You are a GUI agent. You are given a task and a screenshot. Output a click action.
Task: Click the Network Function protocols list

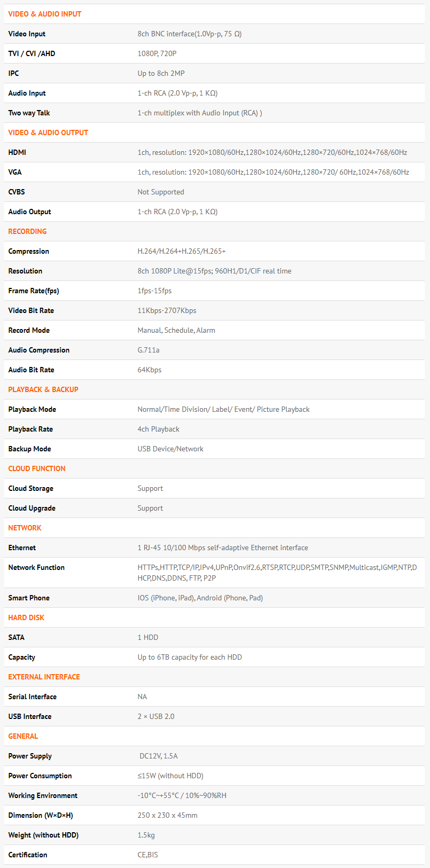[277, 573]
